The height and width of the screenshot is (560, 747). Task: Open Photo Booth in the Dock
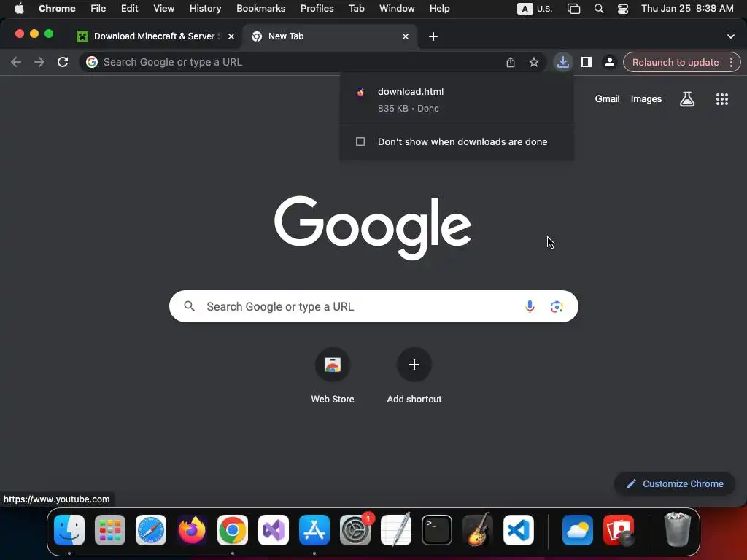(x=619, y=530)
